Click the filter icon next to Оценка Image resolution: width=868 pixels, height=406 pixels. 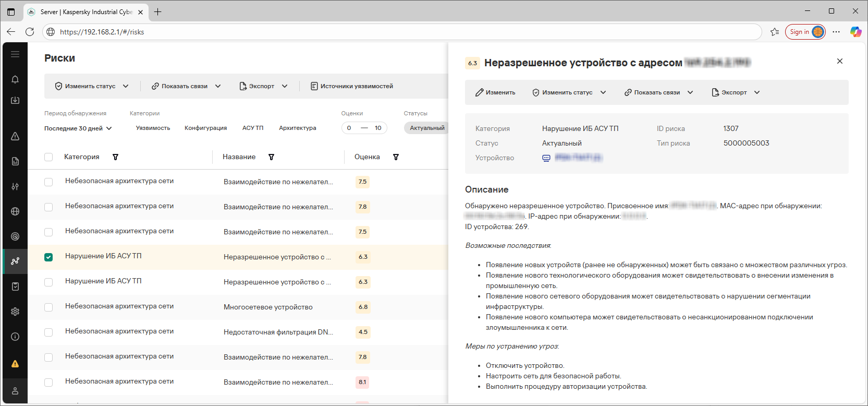pos(396,157)
